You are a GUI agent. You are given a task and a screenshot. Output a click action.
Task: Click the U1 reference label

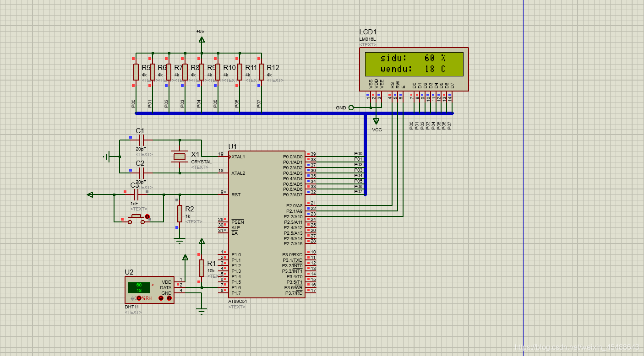(x=233, y=146)
